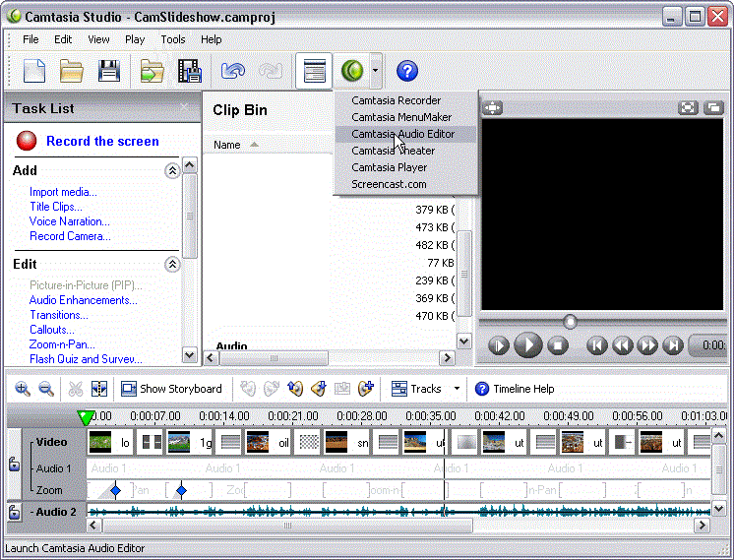Open the Tracks dropdown arrow
This screenshot has height=560, width=734.
[x=457, y=389]
